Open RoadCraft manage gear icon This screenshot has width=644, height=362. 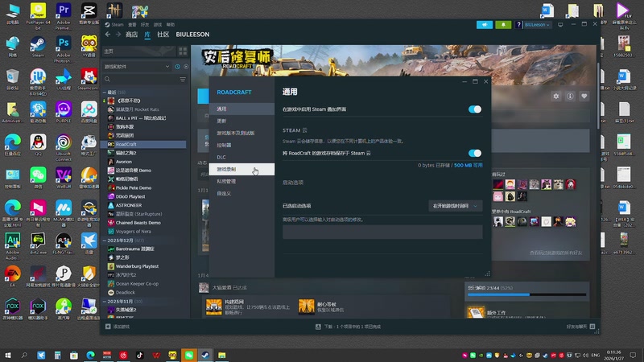(x=556, y=96)
